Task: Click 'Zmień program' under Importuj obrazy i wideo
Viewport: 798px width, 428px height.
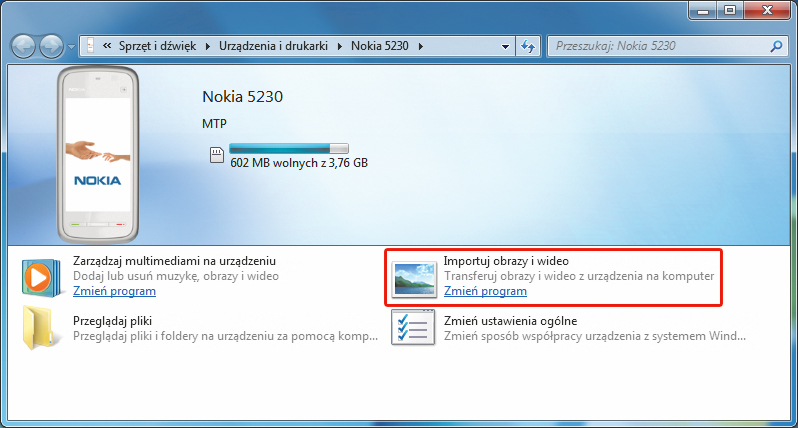Action: pos(485,291)
